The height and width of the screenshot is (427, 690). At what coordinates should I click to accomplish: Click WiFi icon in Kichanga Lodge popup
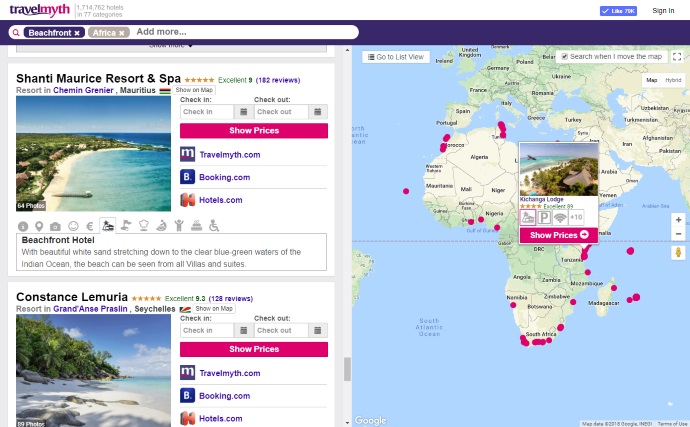(560, 217)
